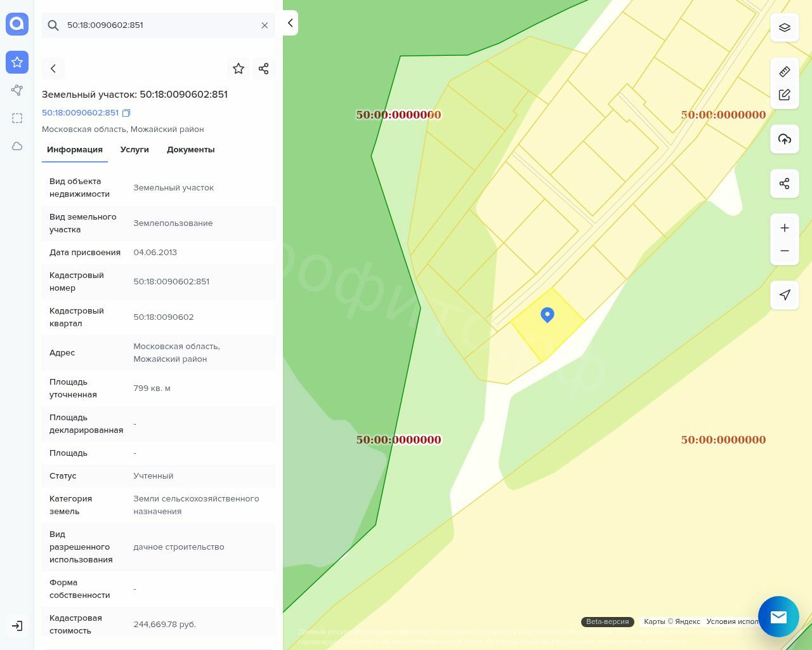Switch to the Услуги tab
Viewport: 812px width, 650px height.
(134, 150)
